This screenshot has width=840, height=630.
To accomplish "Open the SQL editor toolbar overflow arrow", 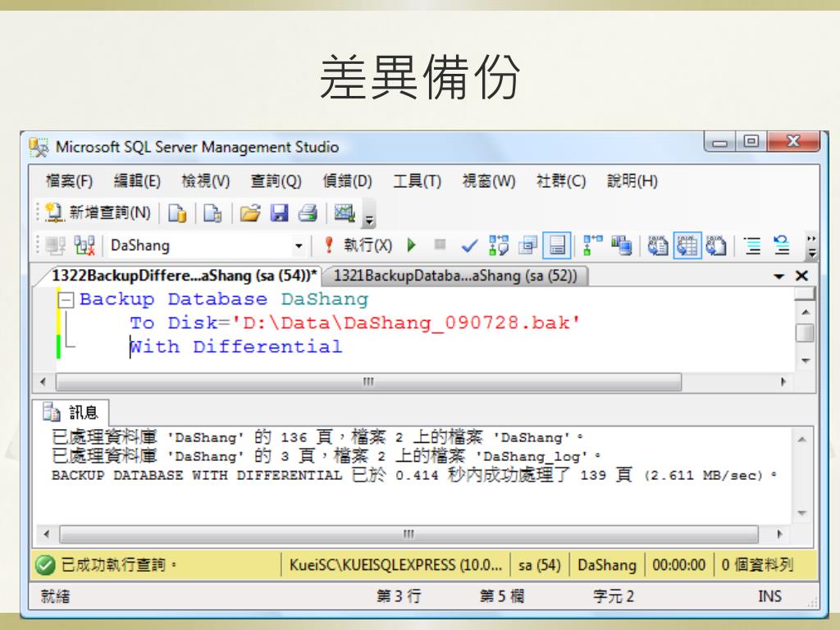I will click(812, 246).
